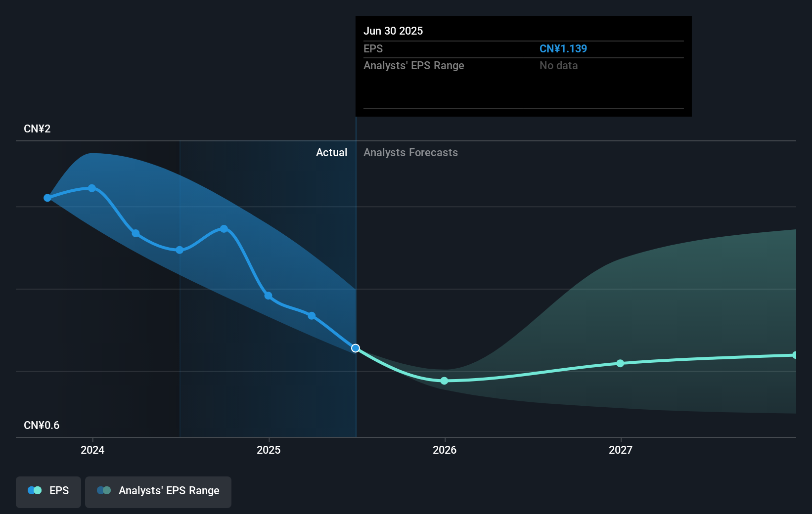Click the highlighted Jun 30 2025 EPS data point
812x514 pixels.
click(x=356, y=348)
